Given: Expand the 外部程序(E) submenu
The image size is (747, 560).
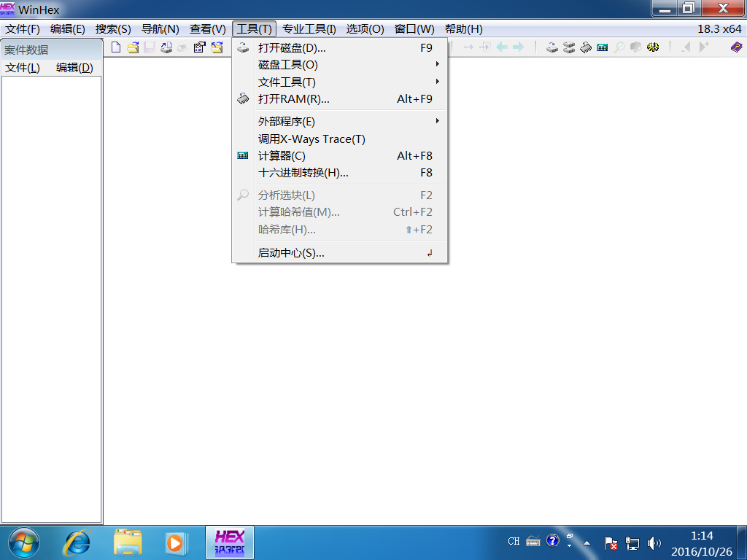Looking at the screenshot, I should tap(340, 122).
